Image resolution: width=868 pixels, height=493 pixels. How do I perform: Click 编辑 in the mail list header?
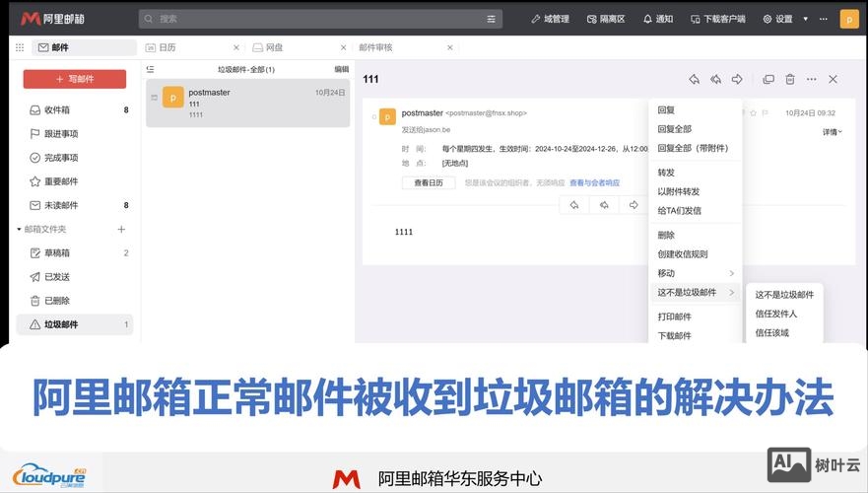(342, 69)
